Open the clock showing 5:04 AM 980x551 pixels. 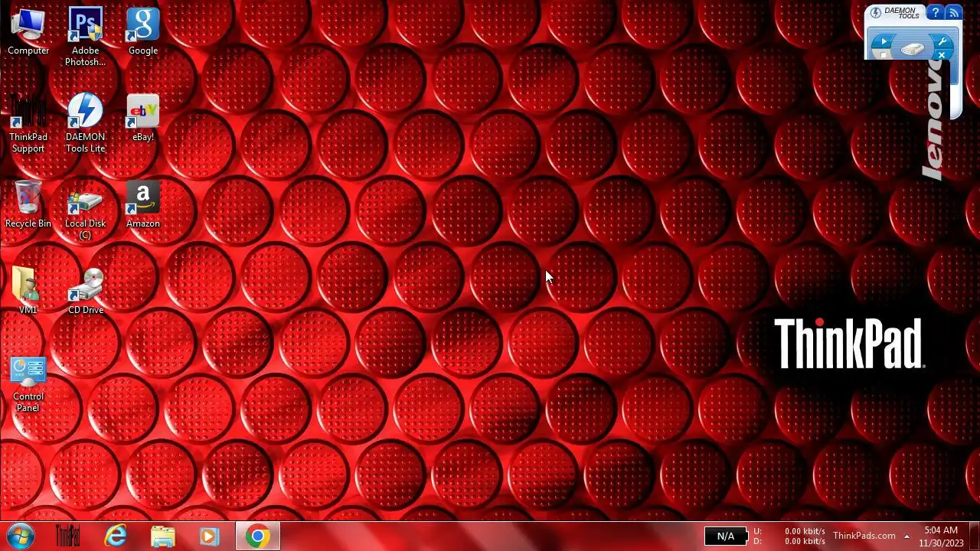pos(941,536)
